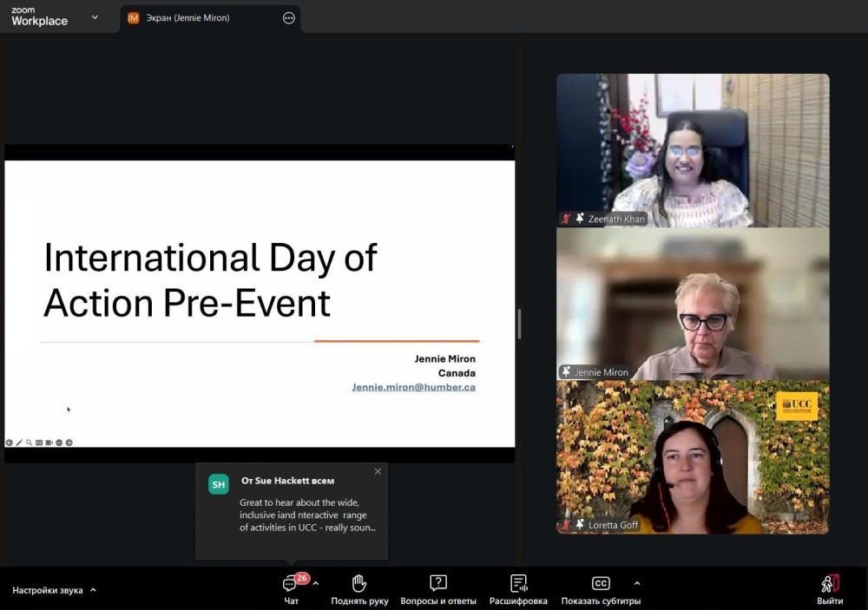
Task: Open Настройки звука audio settings menu
Action: pyautogui.click(x=54, y=590)
